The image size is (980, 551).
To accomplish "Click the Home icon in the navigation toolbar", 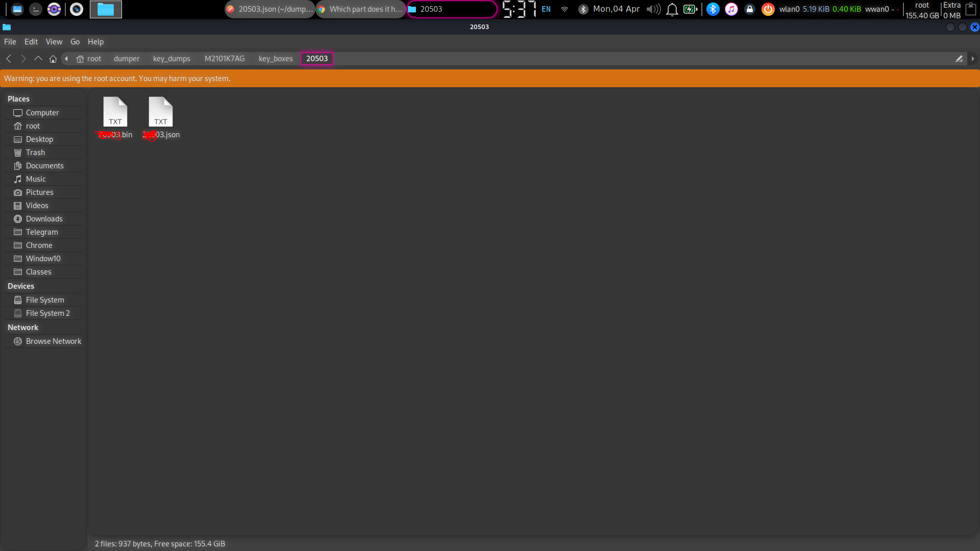I will point(53,59).
